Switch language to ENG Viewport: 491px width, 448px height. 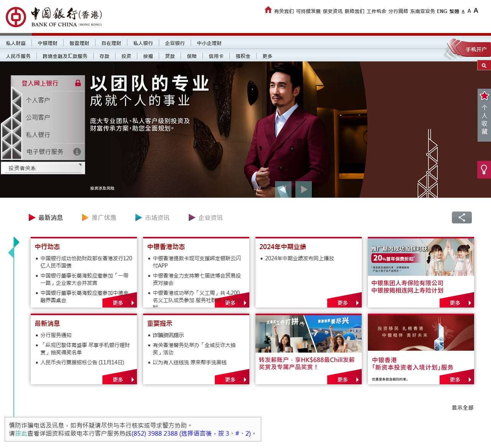pyautogui.click(x=442, y=11)
